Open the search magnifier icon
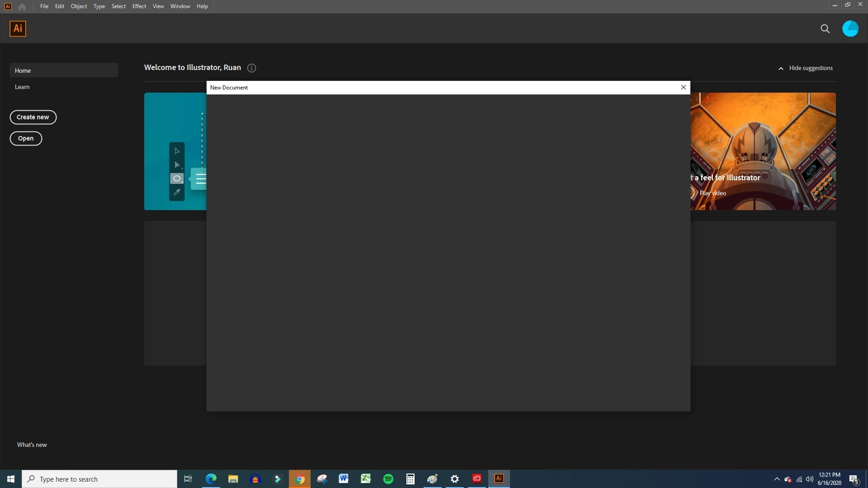This screenshot has width=868, height=488. pos(825,29)
